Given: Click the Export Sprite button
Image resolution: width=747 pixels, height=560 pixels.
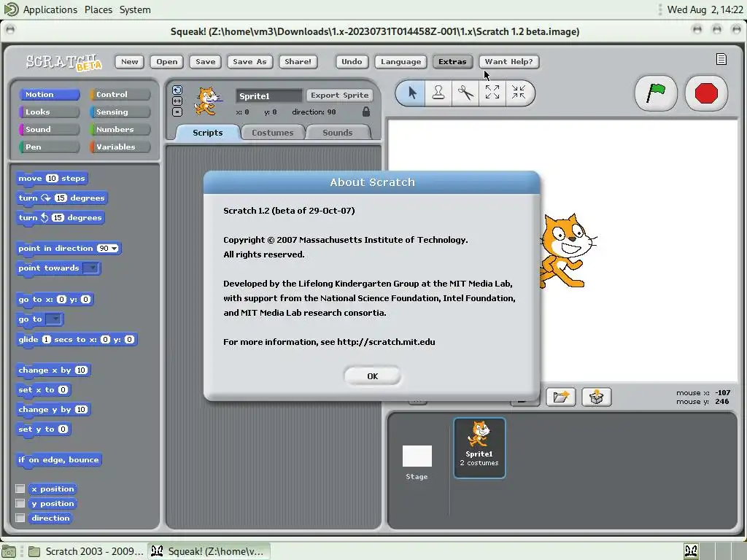Looking at the screenshot, I should pyautogui.click(x=340, y=96).
